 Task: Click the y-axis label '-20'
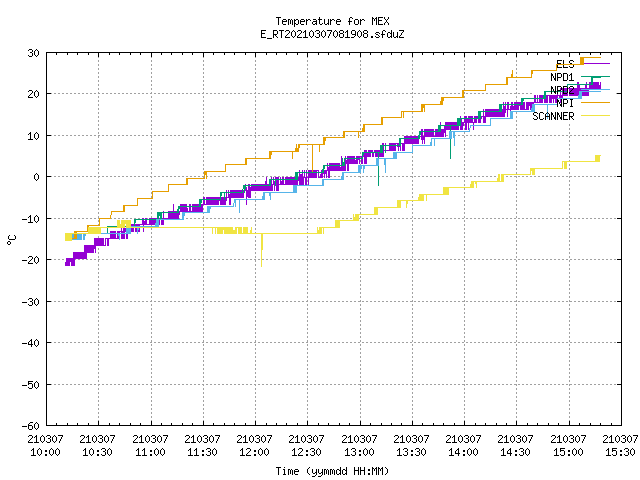[31, 260]
